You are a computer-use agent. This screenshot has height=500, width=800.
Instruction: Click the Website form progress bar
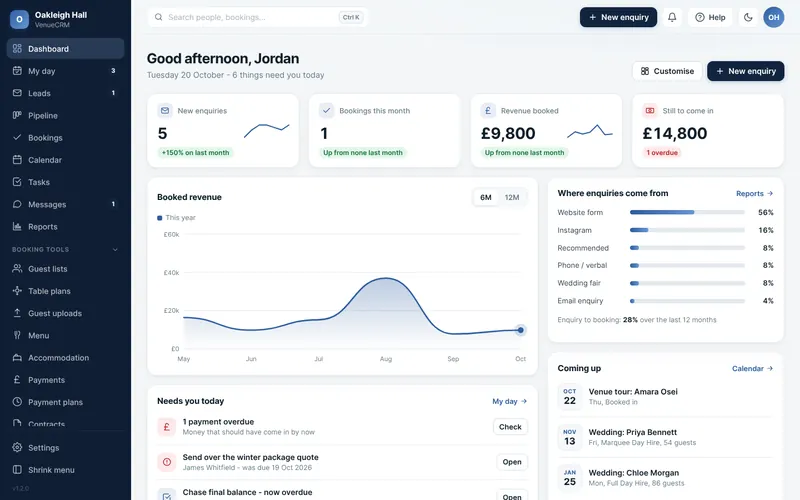tap(687, 212)
